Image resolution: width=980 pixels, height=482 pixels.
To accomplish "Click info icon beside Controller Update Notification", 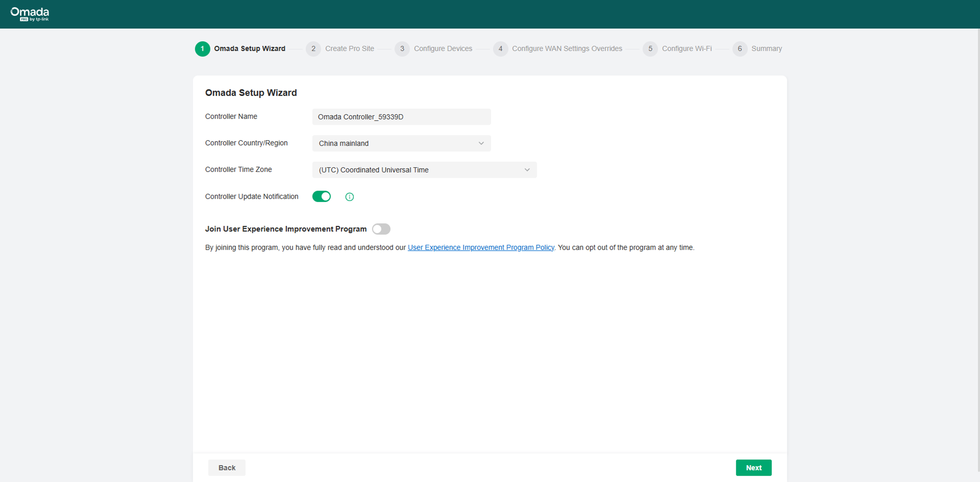I will tap(349, 196).
